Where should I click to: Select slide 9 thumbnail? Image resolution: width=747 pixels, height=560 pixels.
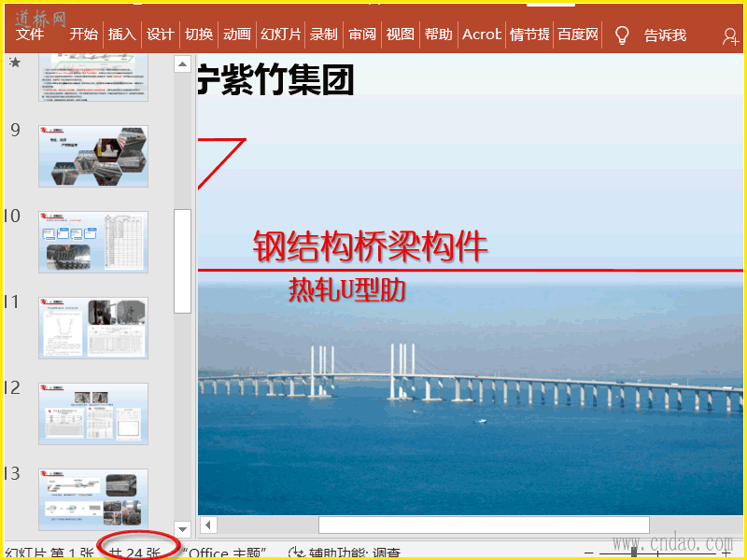[x=93, y=156]
